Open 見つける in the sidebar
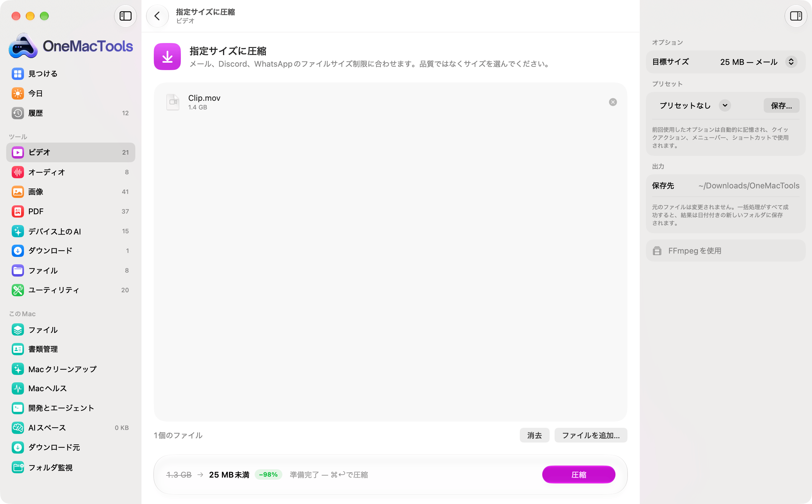The height and width of the screenshot is (504, 812). (x=70, y=74)
